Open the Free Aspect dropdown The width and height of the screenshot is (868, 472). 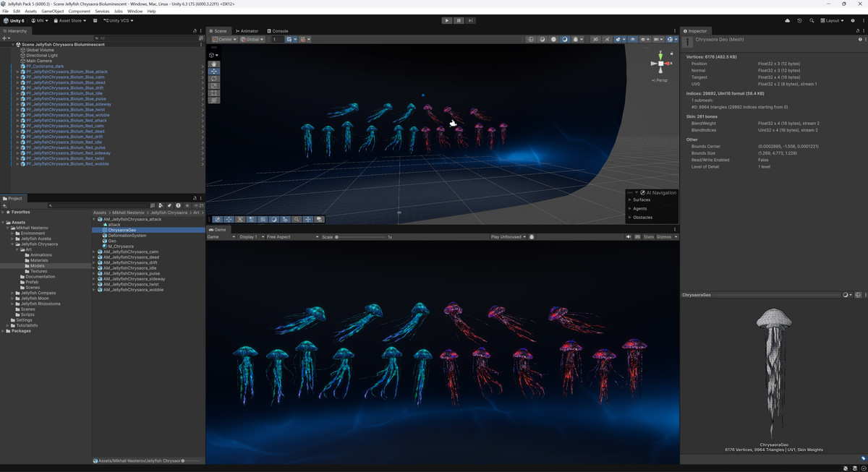pos(292,237)
